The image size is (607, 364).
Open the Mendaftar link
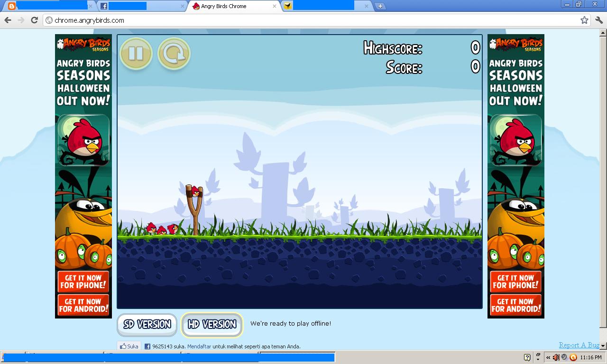pos(199,346)
